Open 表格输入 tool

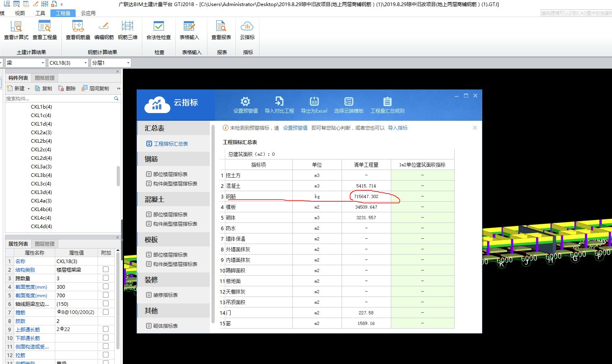[x=189, y=31]
